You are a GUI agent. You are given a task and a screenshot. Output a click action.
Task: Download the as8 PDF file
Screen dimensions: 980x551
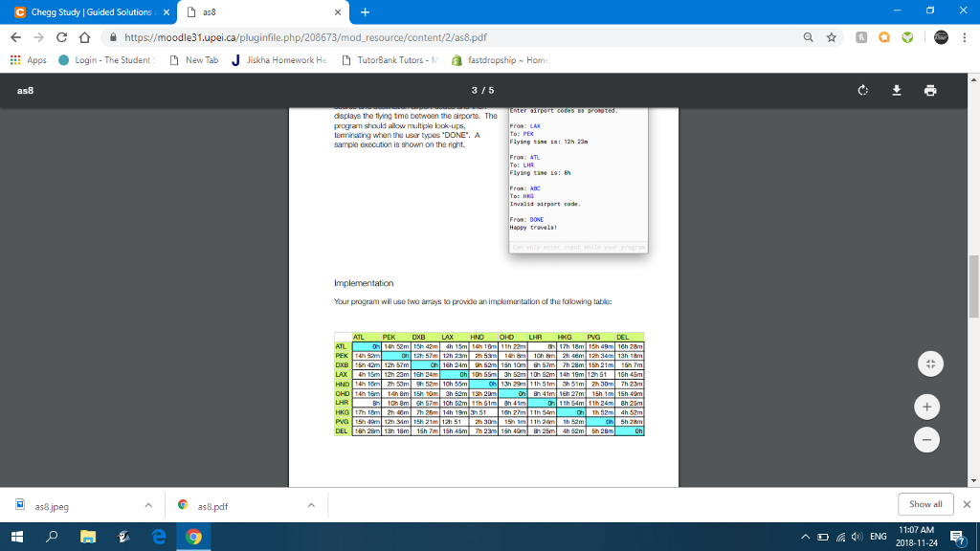(x=896, y=91)
